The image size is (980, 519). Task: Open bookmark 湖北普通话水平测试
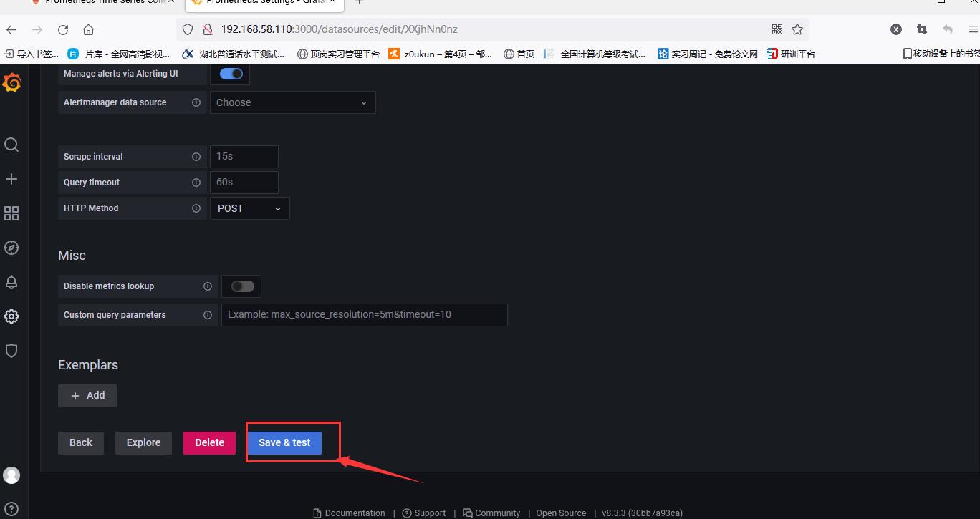(234, 54)
